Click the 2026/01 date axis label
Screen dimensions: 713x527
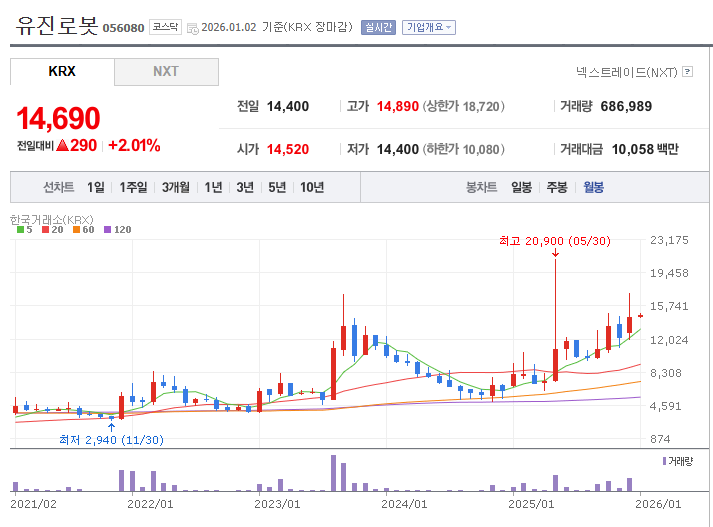[x=658, y=504]
